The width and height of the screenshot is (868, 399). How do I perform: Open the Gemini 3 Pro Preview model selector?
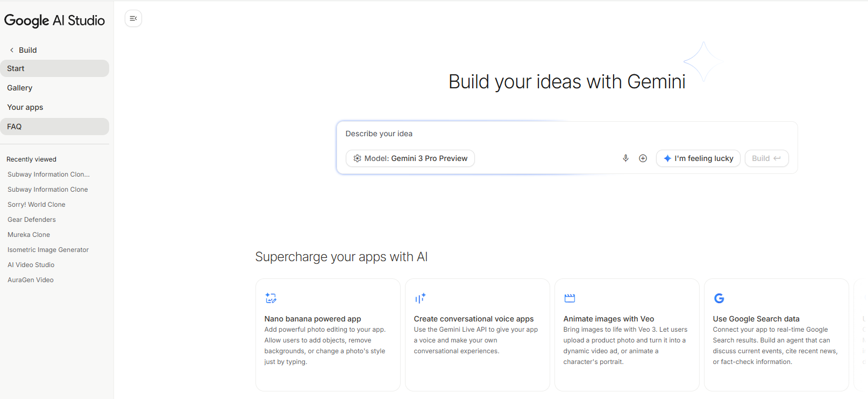tap(410, 158)
